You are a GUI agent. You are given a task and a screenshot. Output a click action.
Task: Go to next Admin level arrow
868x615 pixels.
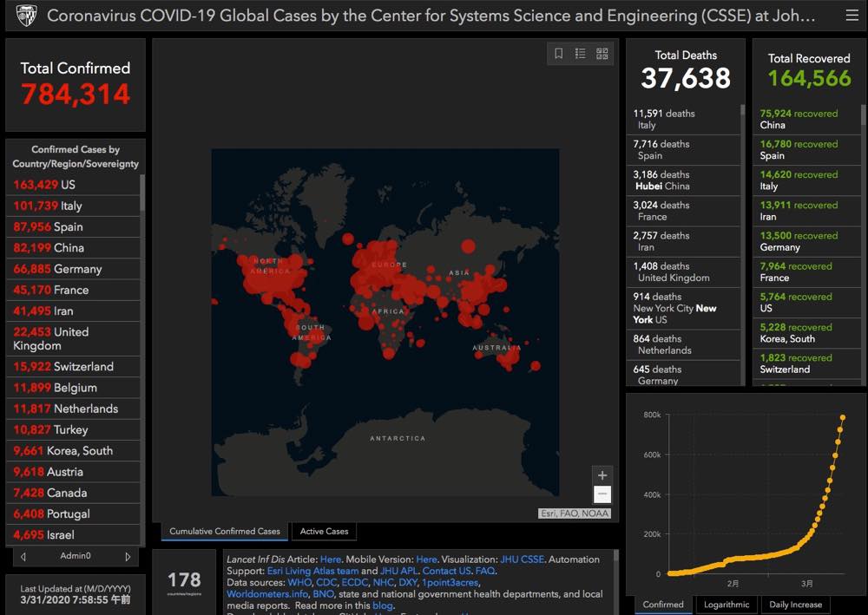pyautogui.click(x=128, y=556)
